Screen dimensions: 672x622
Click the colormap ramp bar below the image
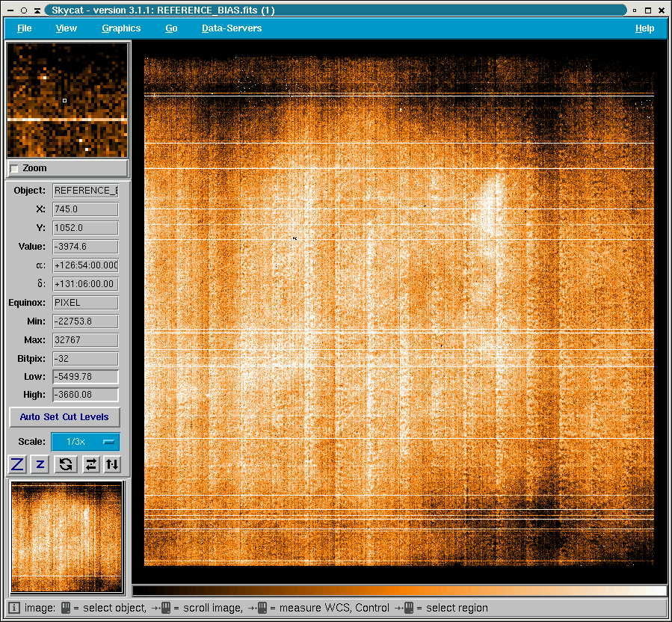coord(399,591)
